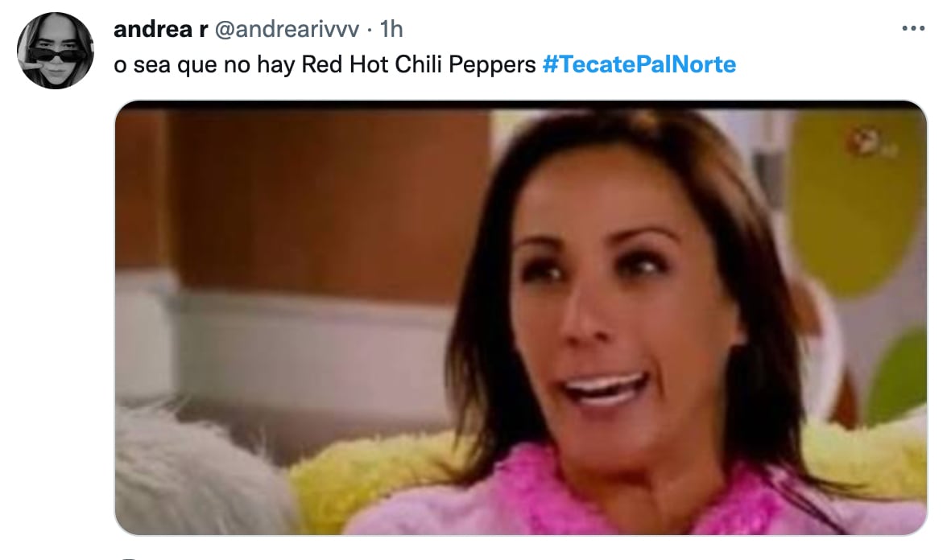Image resolution: width=947 pixels, height=560 pixels.
Task: Expand the ellipsis menu beside the tweet
Action: [x=912, y=28]
